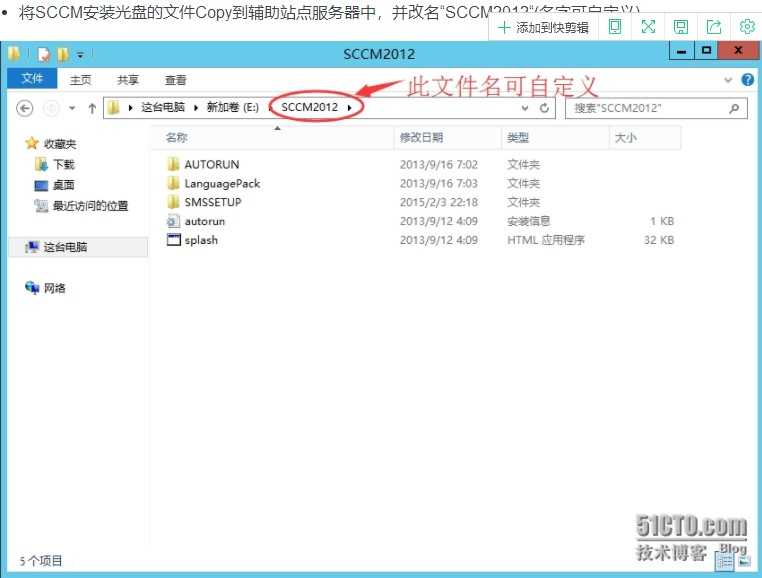Select the LanguagePack folder
The height and width of the screenshot is (578, 762).
click(222, 183)
